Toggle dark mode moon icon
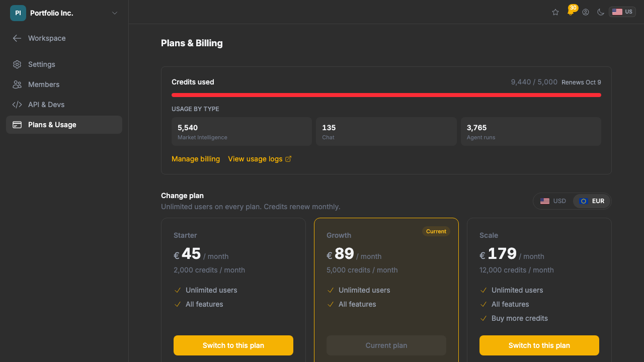644x362 pixels. pos(601,12)
